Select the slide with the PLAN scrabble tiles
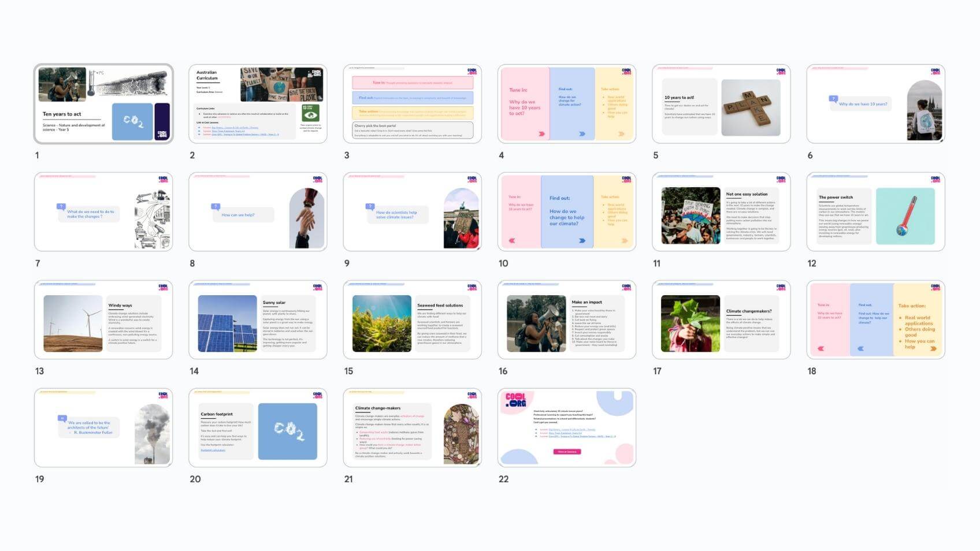Viewport: 980px width, 551px height. pos(721,104)
